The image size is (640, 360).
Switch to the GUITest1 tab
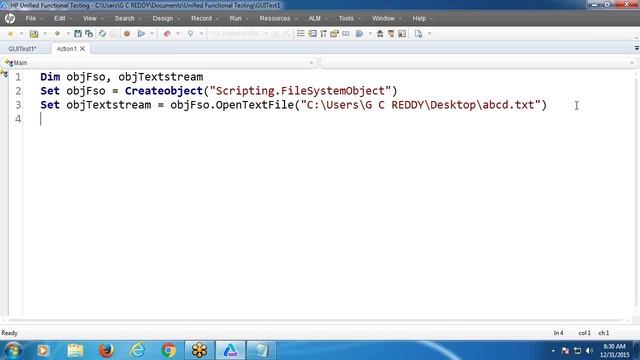click(x=22, y=49)
